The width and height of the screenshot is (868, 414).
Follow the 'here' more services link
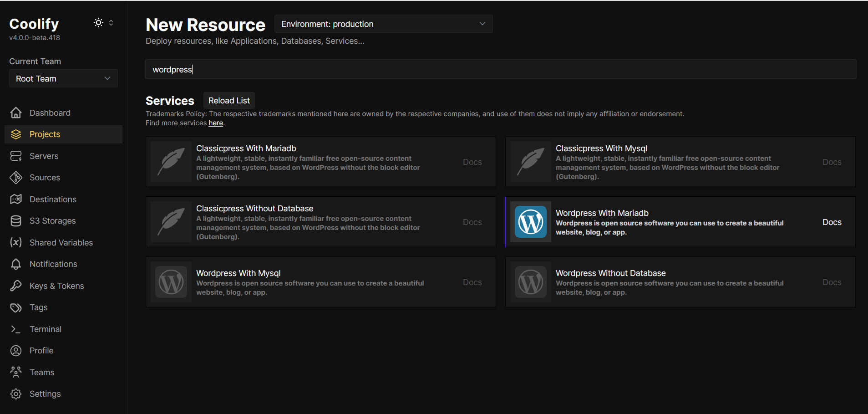tap(216, 123)
